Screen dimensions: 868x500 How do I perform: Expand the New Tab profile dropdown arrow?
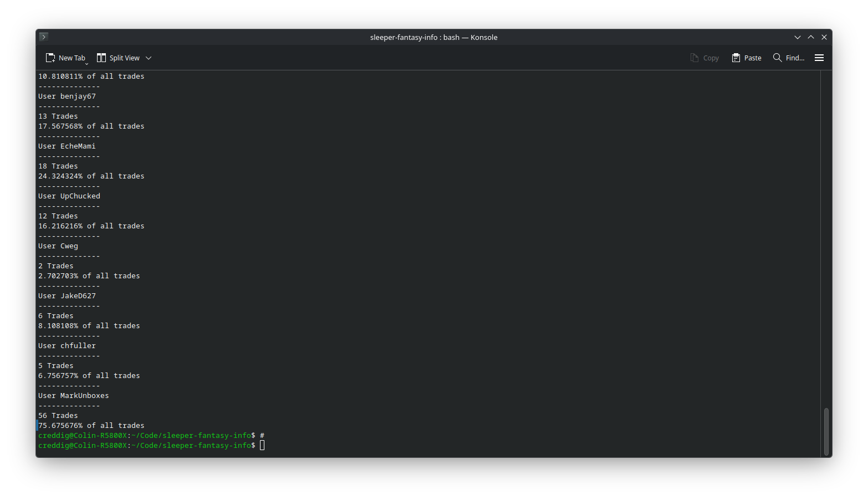pos(87,63)
